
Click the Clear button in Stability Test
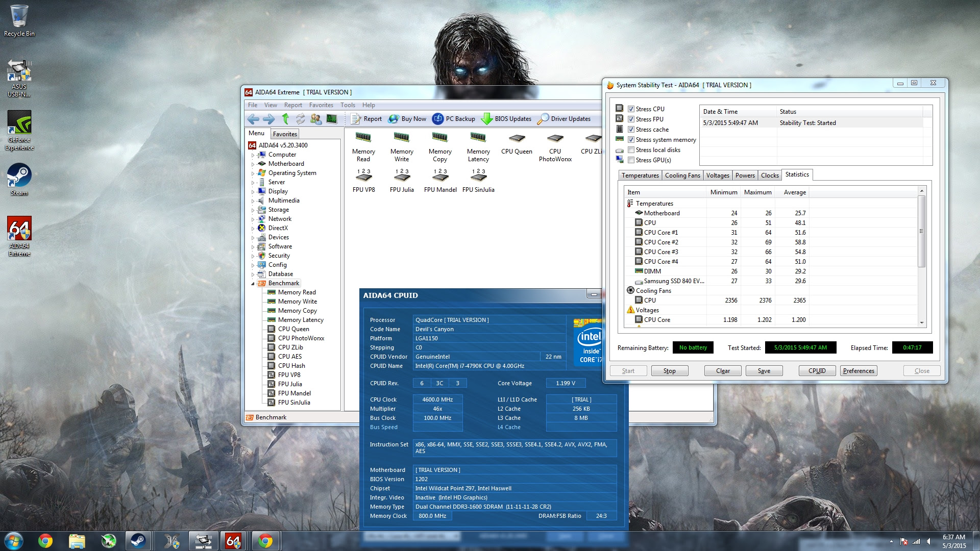coord(723,371)
